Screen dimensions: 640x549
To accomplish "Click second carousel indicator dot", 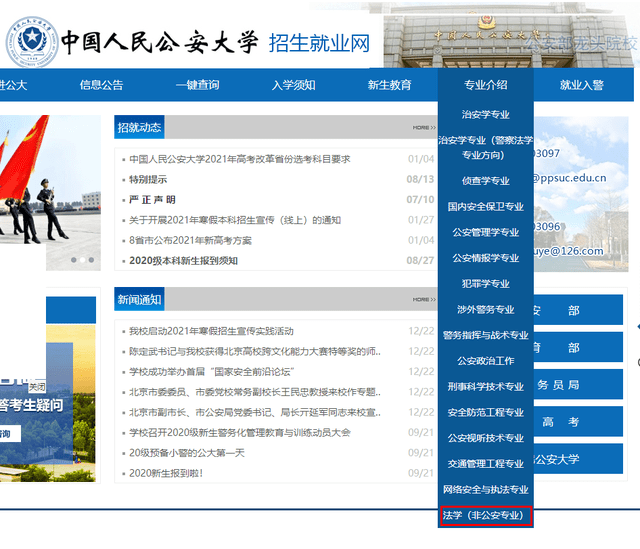I will coord(82,260).
